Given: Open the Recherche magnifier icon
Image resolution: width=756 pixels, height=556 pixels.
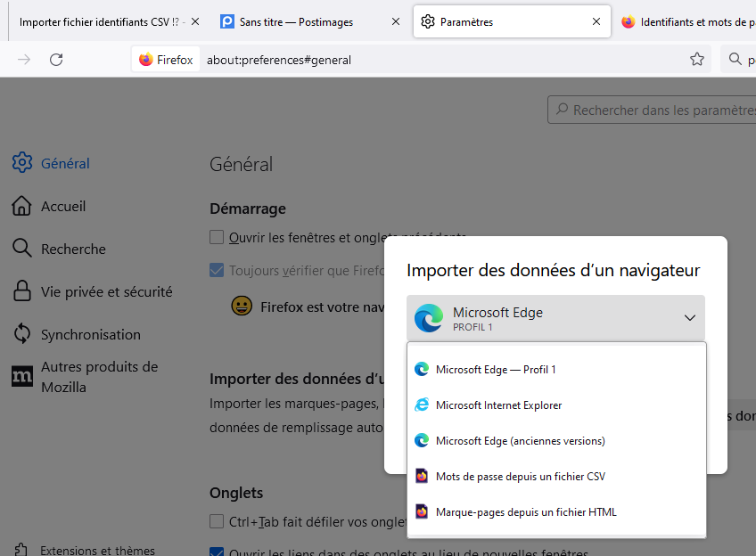Looking at the screenshot, I should 21,248.
